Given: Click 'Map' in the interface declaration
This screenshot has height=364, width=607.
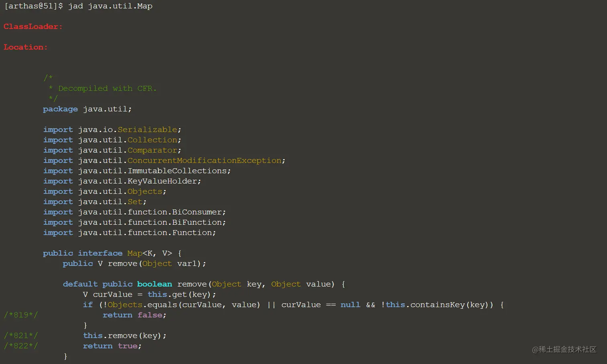Looking at the screenshot, I should point(135,253).
